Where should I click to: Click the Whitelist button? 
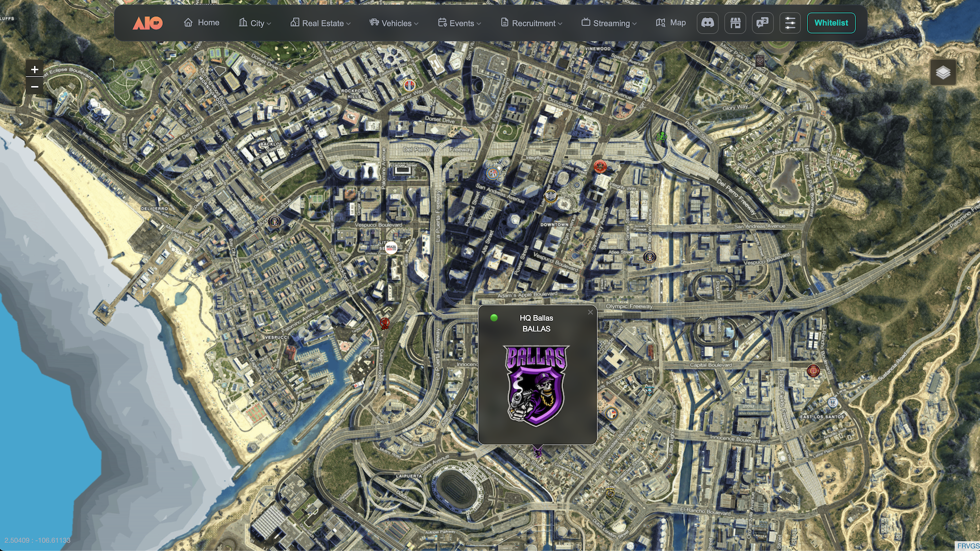point(831,23)
